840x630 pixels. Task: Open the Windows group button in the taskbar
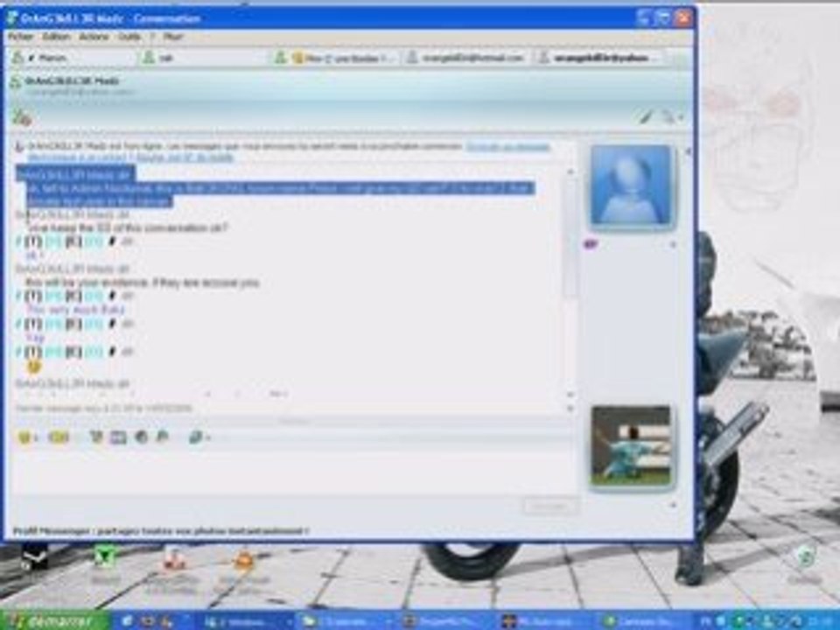[248, 621]
